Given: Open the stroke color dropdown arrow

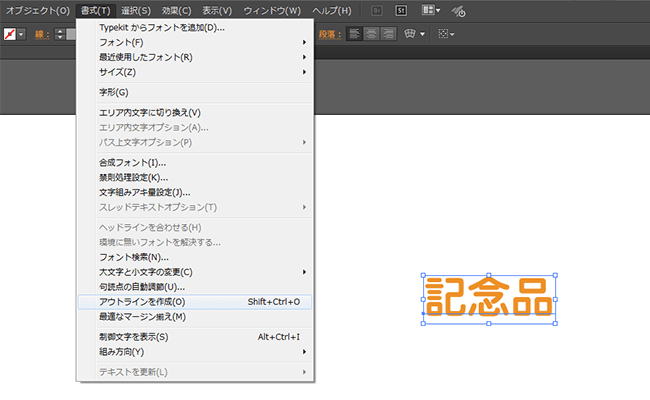Looking at the screenshot, I should (21, 34).
